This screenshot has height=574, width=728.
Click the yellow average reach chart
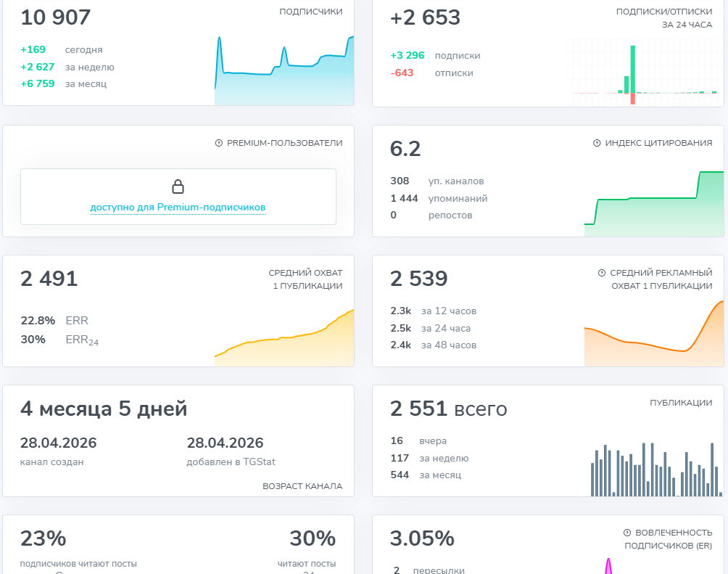tap(284, 337)
